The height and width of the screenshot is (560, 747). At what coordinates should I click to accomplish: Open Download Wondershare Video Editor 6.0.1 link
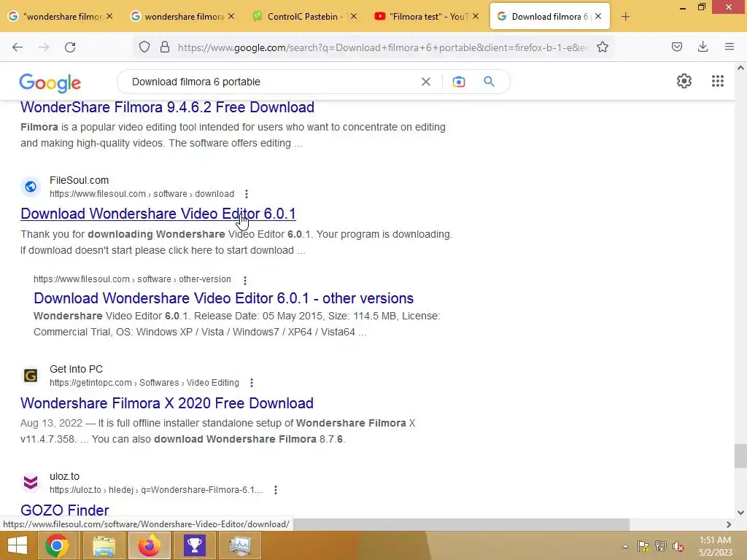pyautogui.click(x=158, y=214)
